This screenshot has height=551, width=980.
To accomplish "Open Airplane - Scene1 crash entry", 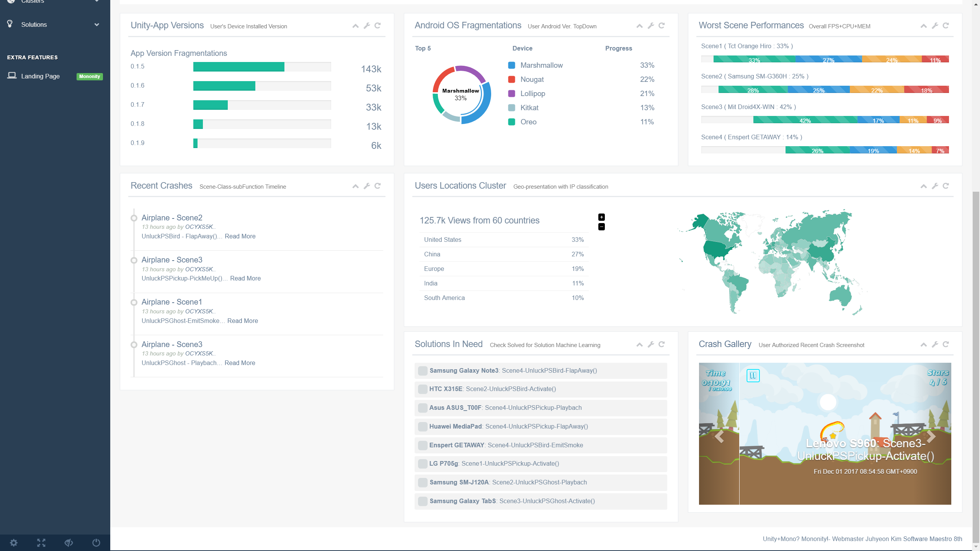I will click(x=172, y=302).
